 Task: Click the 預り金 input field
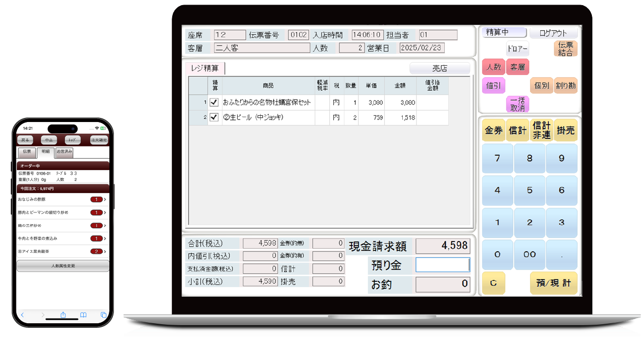coord(442,264)
